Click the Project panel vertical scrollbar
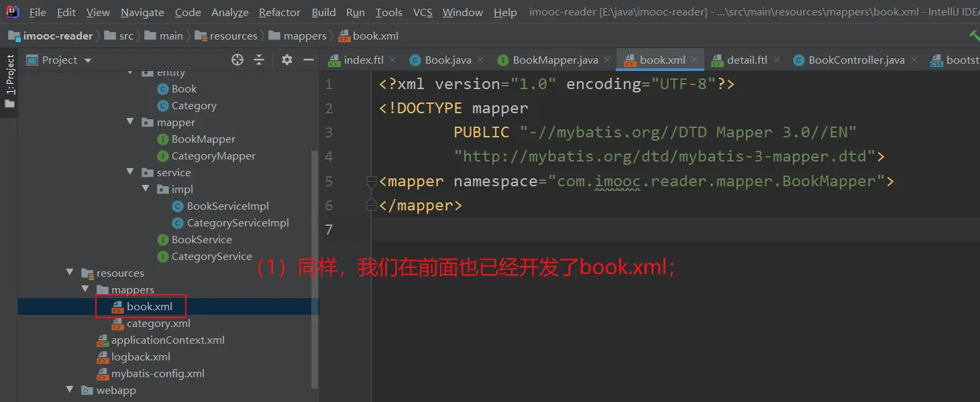This screenshot has height=402, width=980. pos(315,268)
